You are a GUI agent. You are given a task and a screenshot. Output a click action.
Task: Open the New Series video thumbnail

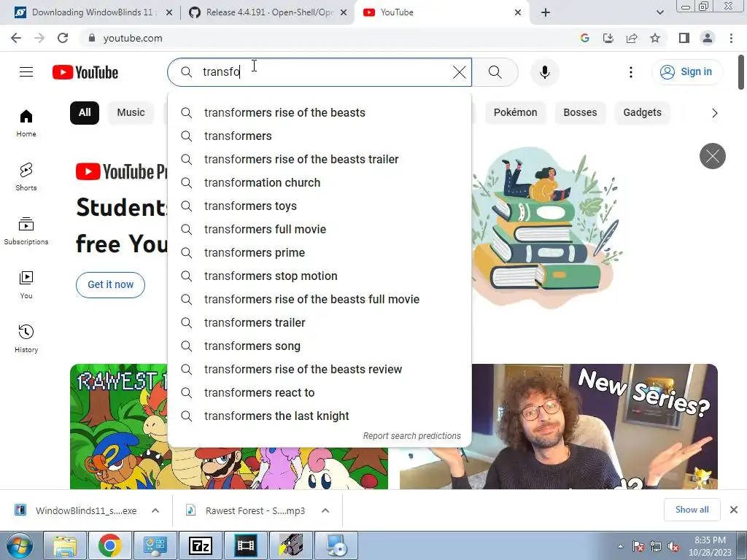click(x=558, y=427)
